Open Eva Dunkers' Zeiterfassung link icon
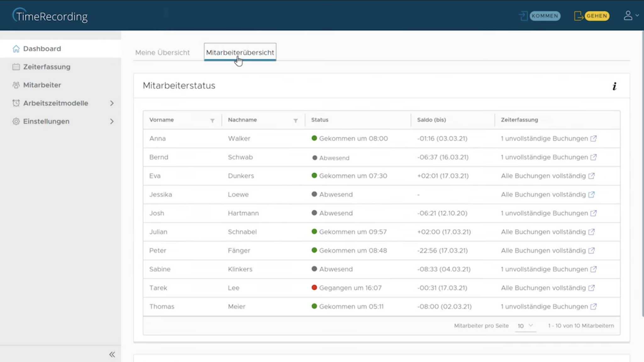644x362 pixels. click(591, 176)
